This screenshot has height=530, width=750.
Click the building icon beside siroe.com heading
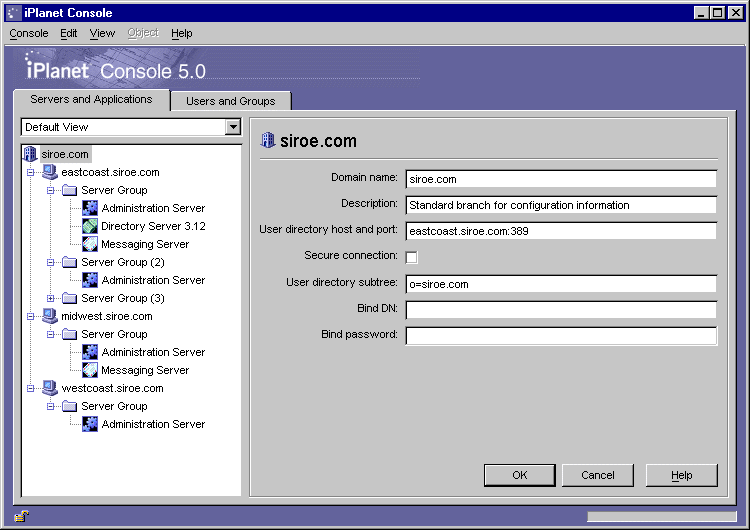tap(268, 140)
